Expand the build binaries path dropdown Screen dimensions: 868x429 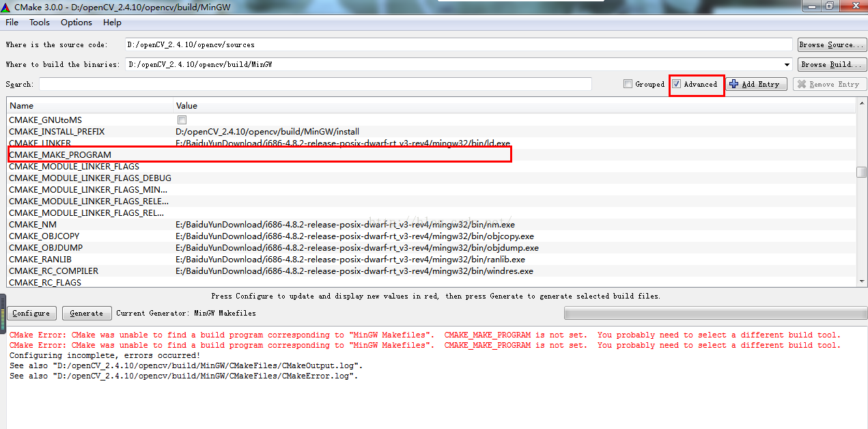click(x=787, y=64)
